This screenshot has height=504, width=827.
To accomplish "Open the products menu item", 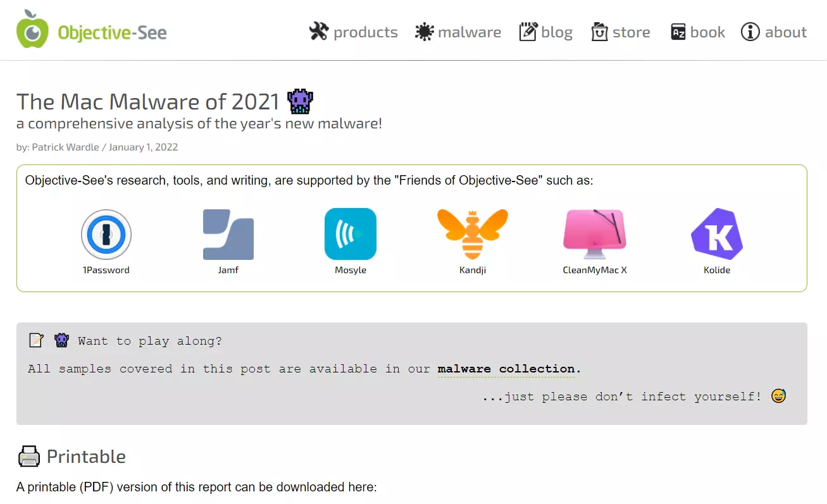I will point(366,32).
